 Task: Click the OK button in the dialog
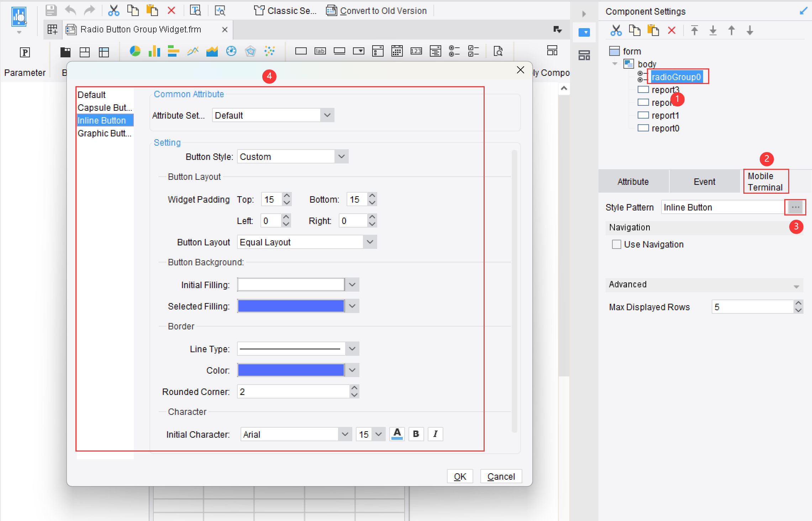point(460,476)
